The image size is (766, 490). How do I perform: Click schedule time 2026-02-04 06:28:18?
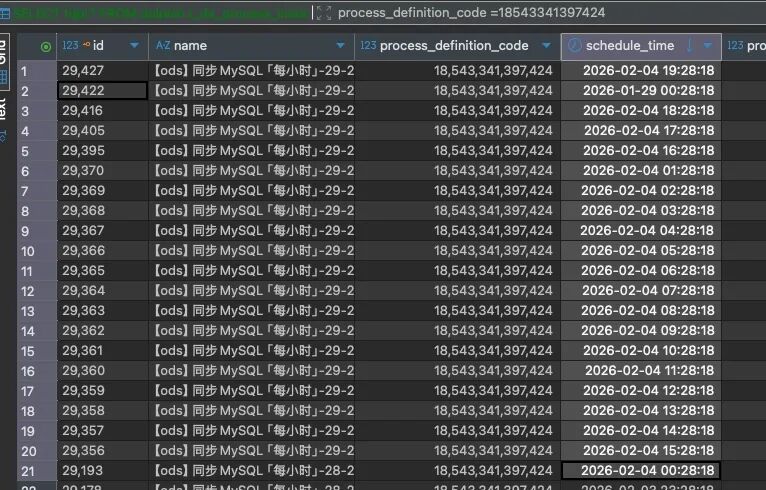coord(641,271)
